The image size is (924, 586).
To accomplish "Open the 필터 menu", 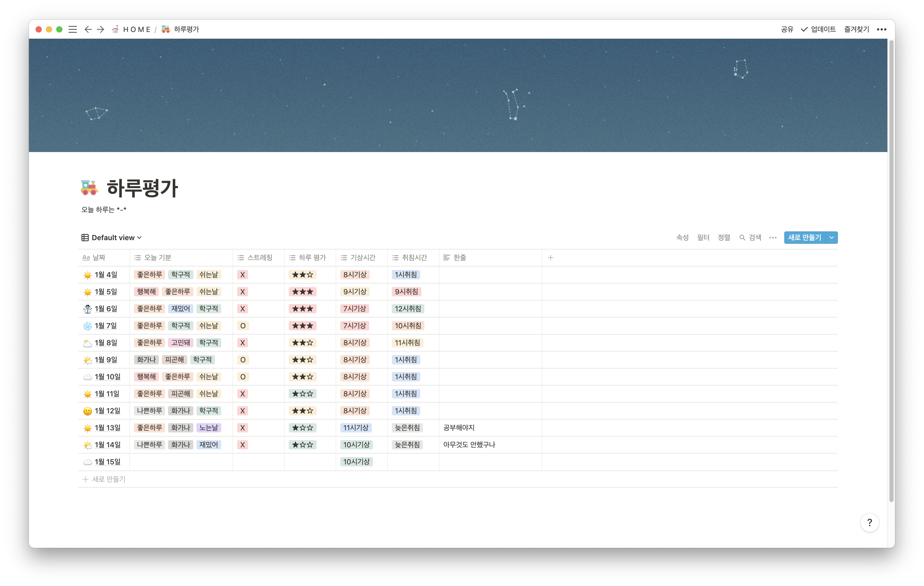I will click(x=703, y=238).
